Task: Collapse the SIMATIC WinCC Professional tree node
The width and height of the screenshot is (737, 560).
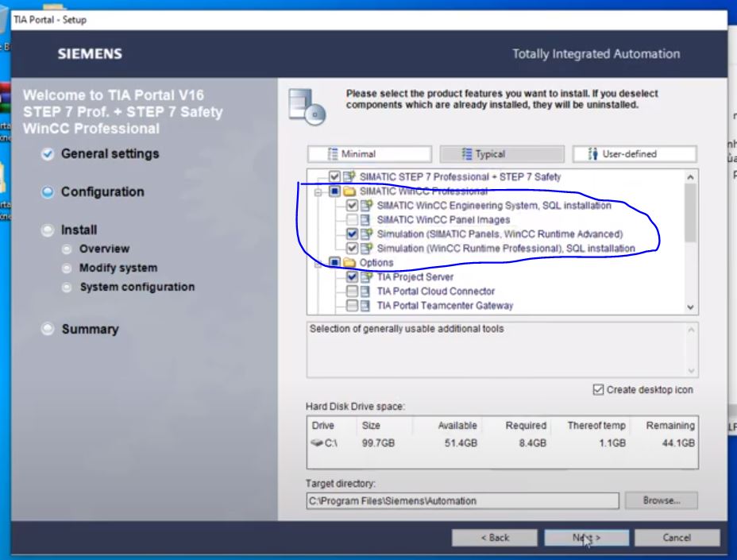Action: pos(319,191)
